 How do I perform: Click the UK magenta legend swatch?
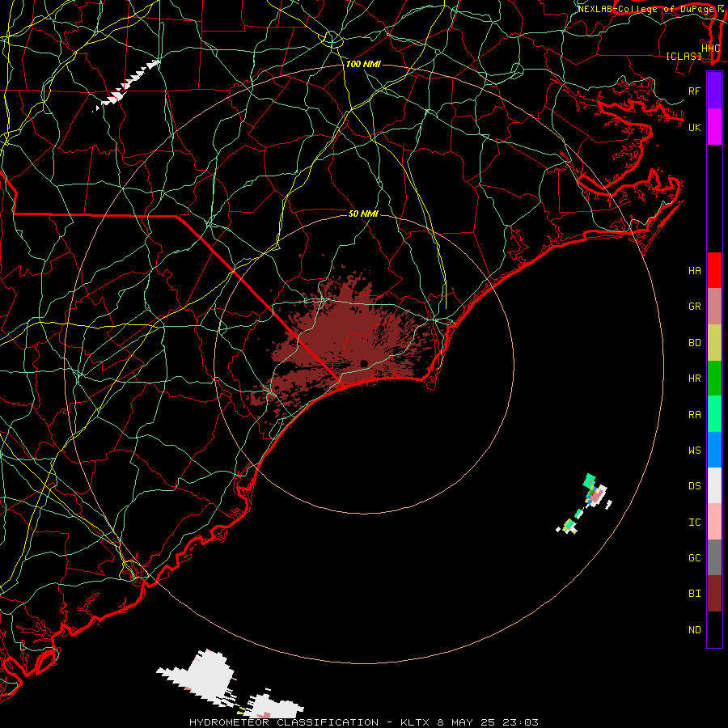[x=714, y=127]
